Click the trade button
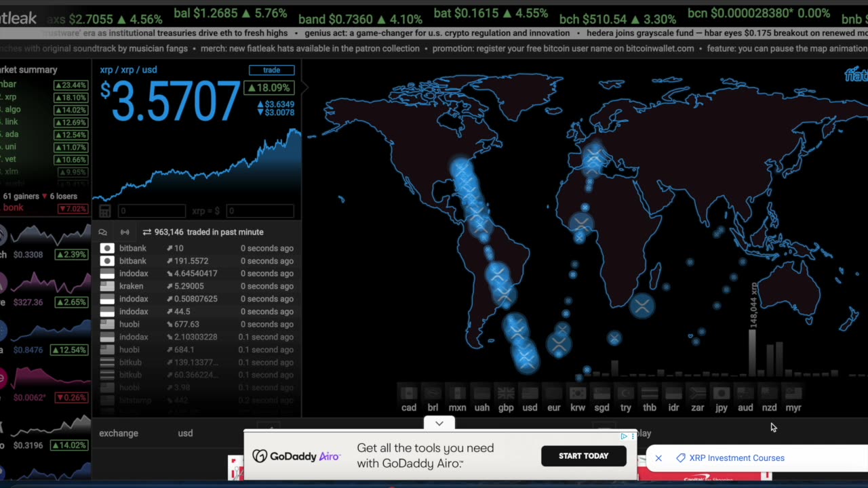 tap(271, 70)
